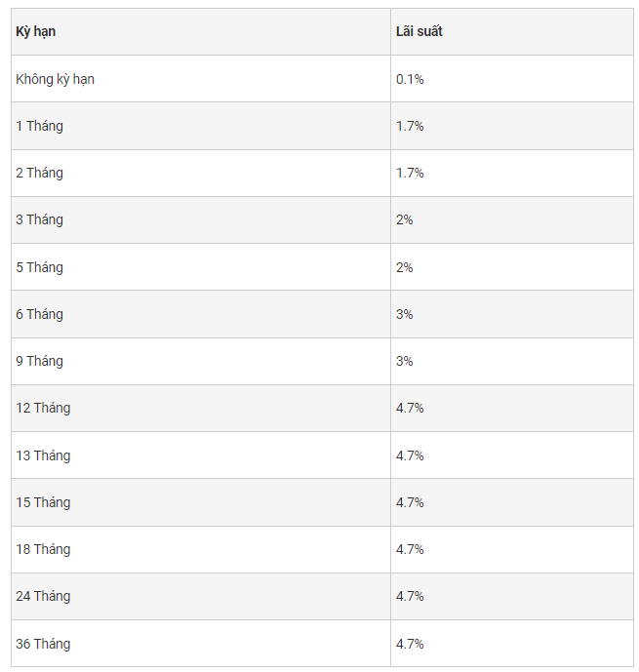639x672 pixels.
Task: Select the '15 Tháng' term cell
Action: click(x=201, y=502)
